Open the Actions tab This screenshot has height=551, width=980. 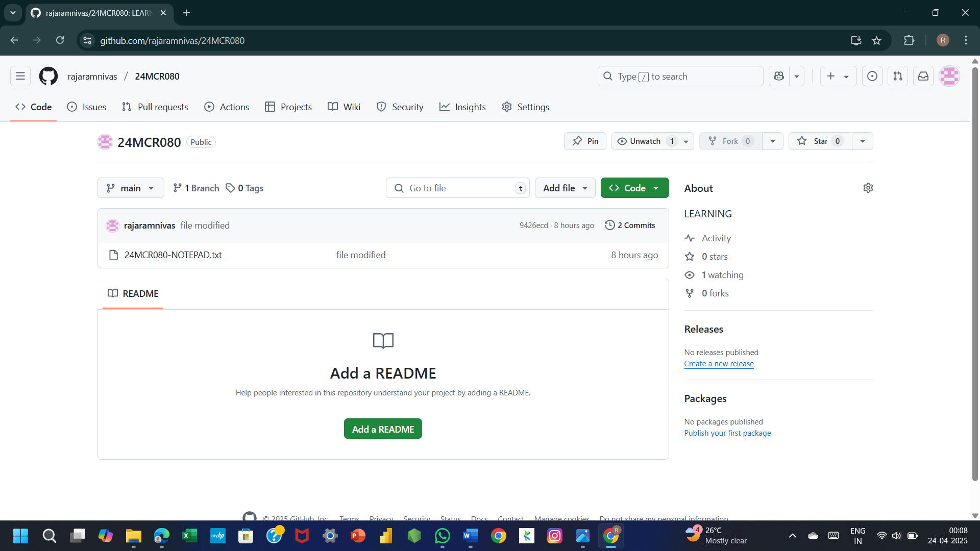[x=227, y=107]
